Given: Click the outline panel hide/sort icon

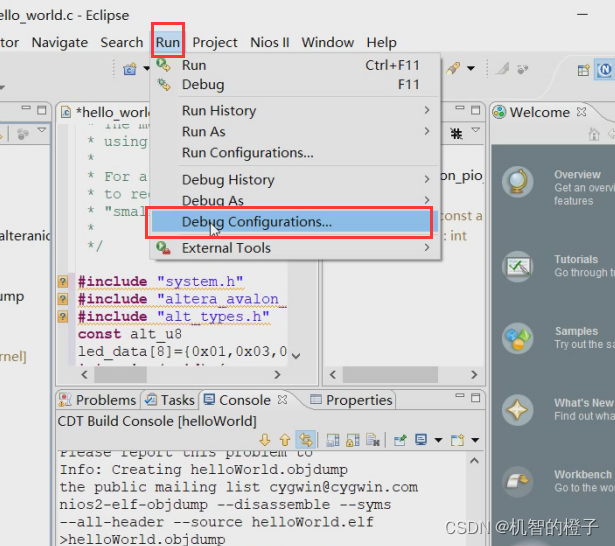Looking at the screenshot, I should [x=456, y=134].
